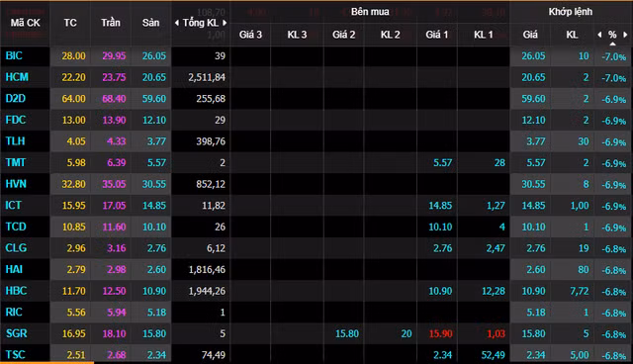Open stock symbol HBC
The image size is (633, 364).
pyautogui.click(x=16, y=291)
